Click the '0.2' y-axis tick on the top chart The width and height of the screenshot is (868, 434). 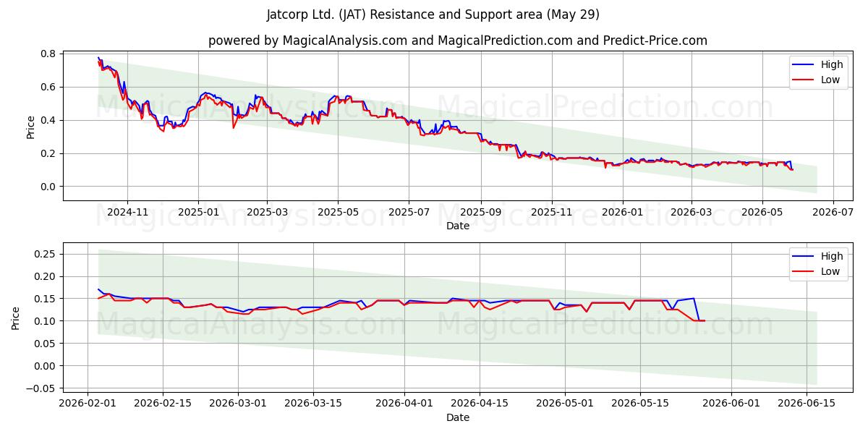point(48,153)
